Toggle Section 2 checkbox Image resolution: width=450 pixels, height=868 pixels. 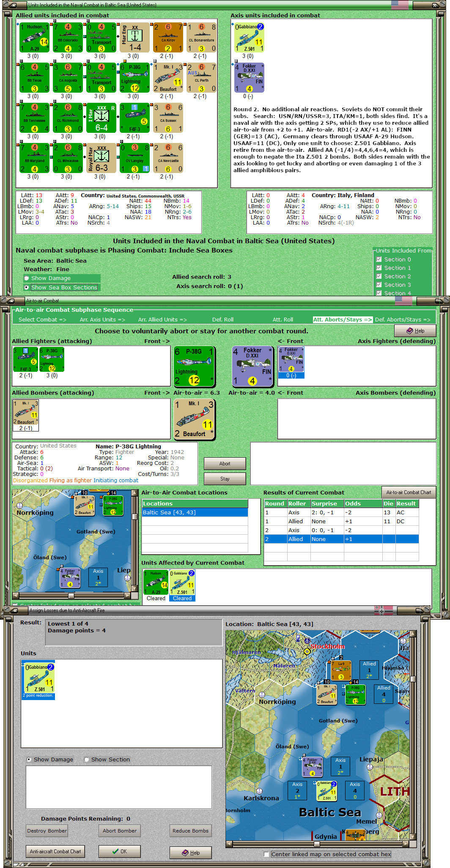point(379,276)
